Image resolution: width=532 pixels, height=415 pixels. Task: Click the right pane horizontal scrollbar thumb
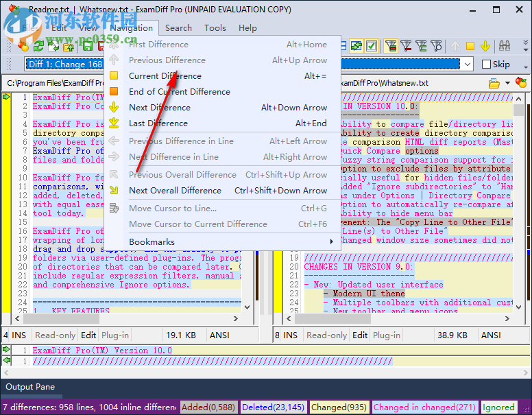(x=332, y=318)
